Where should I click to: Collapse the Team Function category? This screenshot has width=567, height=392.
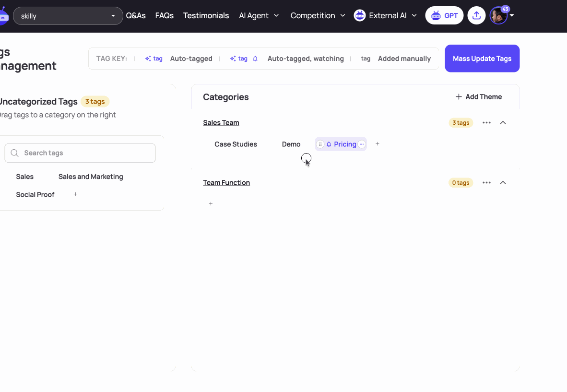[x=503, y=183]
